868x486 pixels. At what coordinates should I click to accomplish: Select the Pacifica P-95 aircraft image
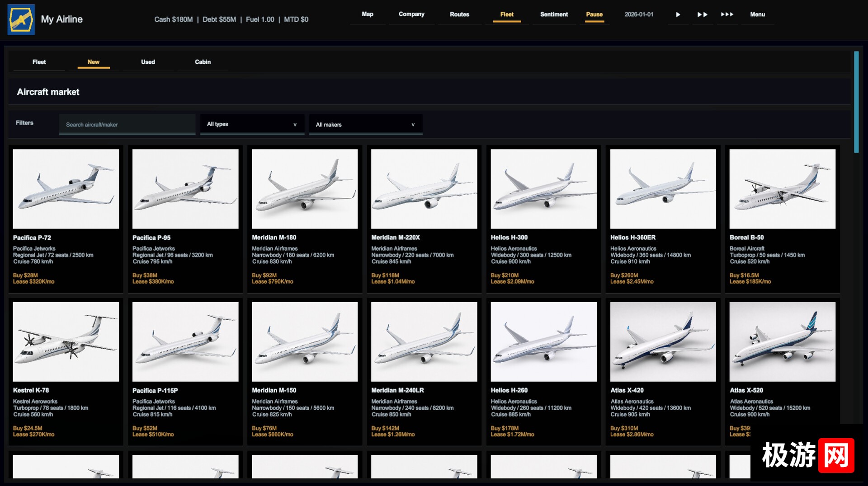185,189
